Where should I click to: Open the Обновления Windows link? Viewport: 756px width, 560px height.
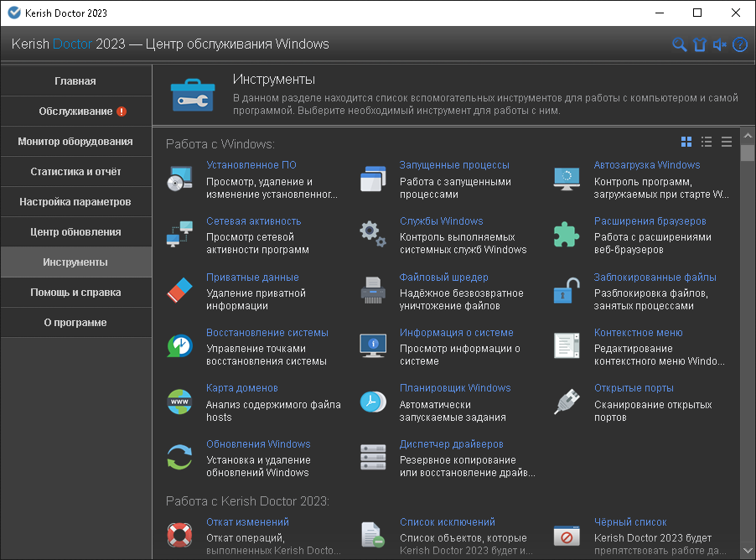pyautogui.click(x=258, y=444)
